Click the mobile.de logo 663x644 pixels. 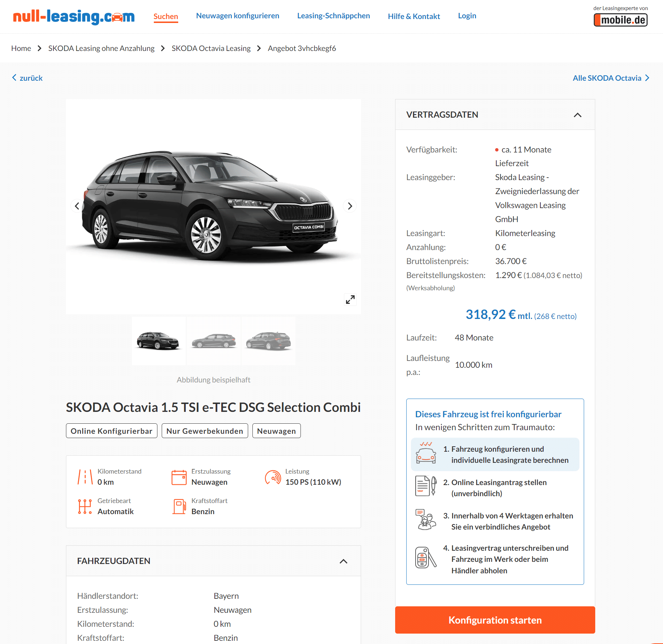[621, 20]
